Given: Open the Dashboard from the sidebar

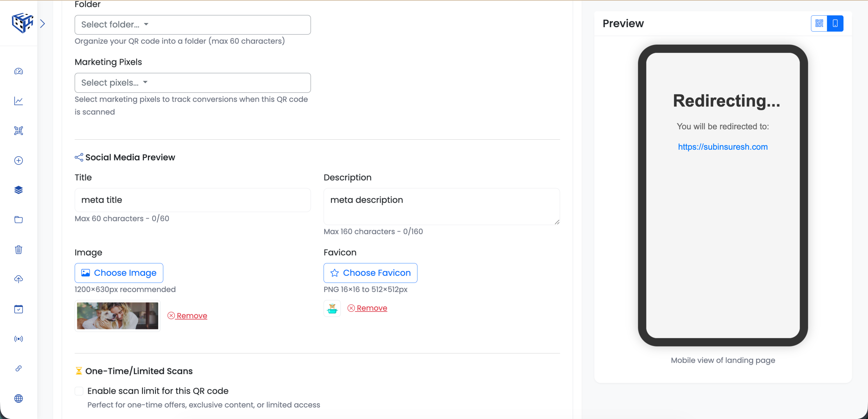Looking at the screenshot, I should [x=19, y=72].
